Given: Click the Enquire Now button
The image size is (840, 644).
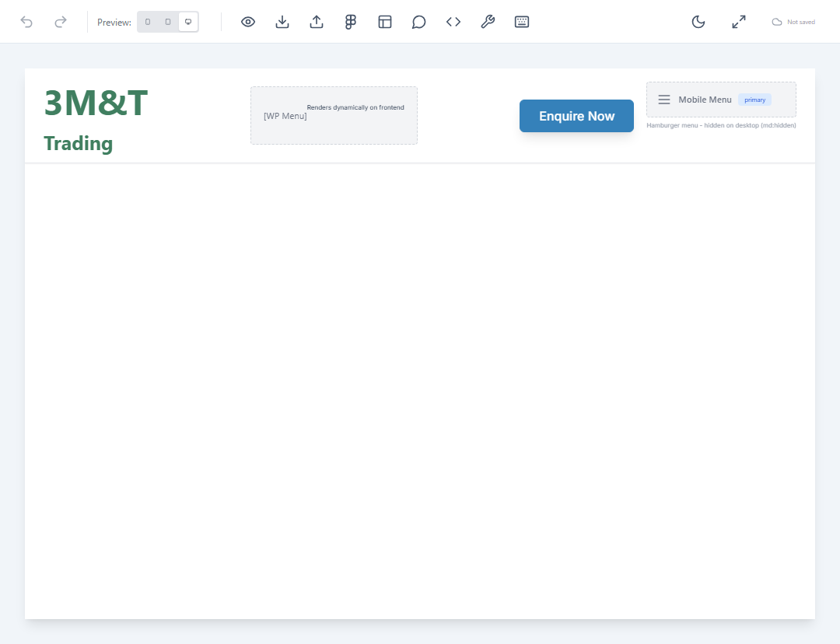Looking at the screenshot, I should coord(576,116).
